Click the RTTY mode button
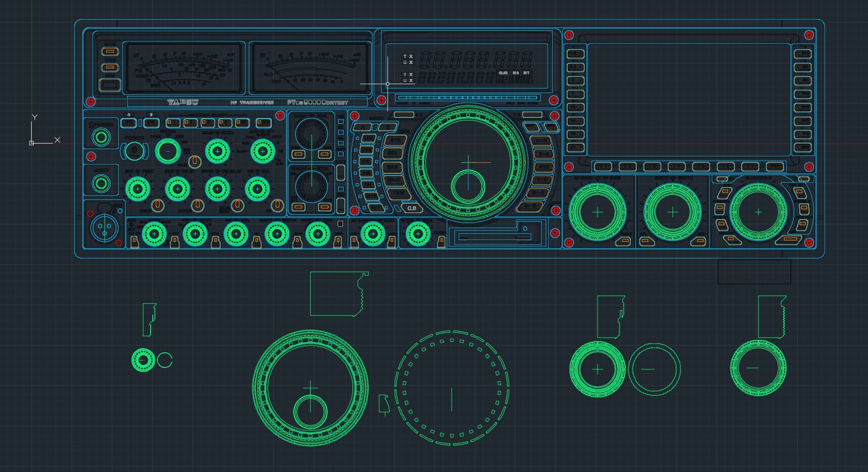Image resolution: width=868 pixels, height=472 pixels. click(372, 197)
